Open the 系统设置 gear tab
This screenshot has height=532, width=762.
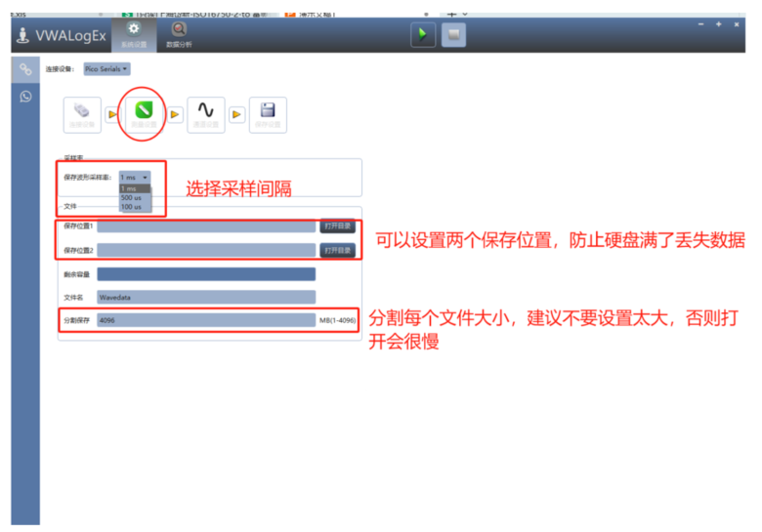(x=134, y=34)
